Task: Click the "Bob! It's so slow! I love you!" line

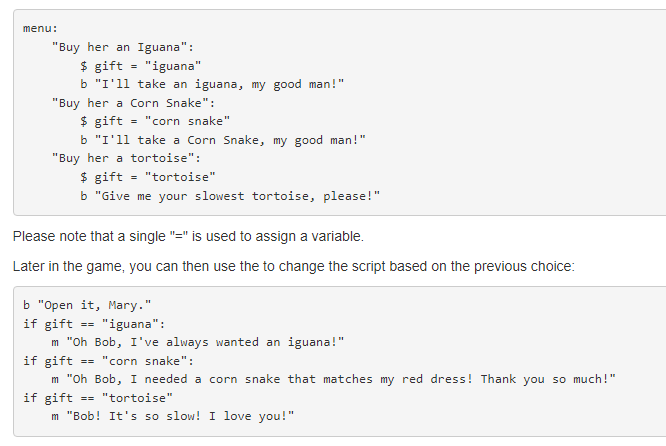Action: tap(172, 416)
